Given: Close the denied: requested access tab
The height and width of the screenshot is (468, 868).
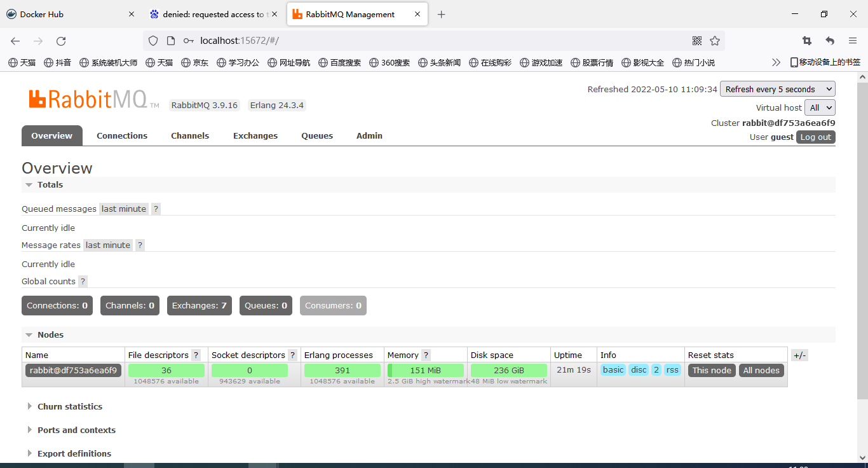Looking at the screenshot, I should [x=275, y=14].
